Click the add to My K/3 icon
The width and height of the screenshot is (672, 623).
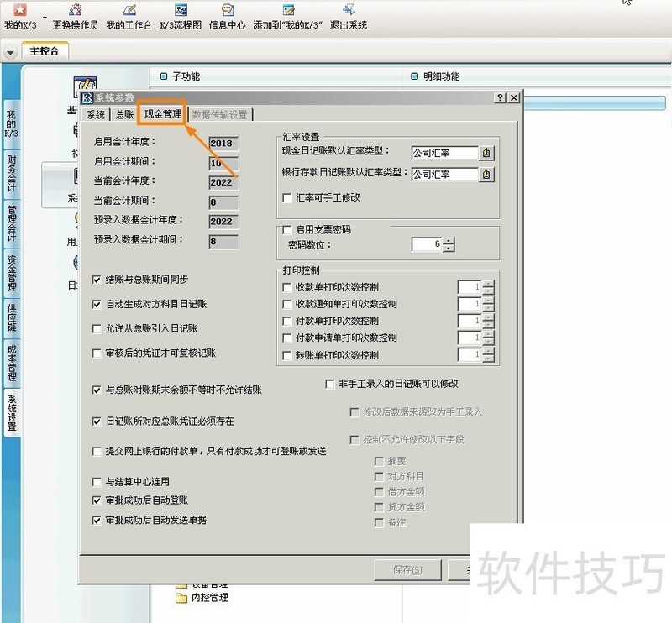point(288,10)
